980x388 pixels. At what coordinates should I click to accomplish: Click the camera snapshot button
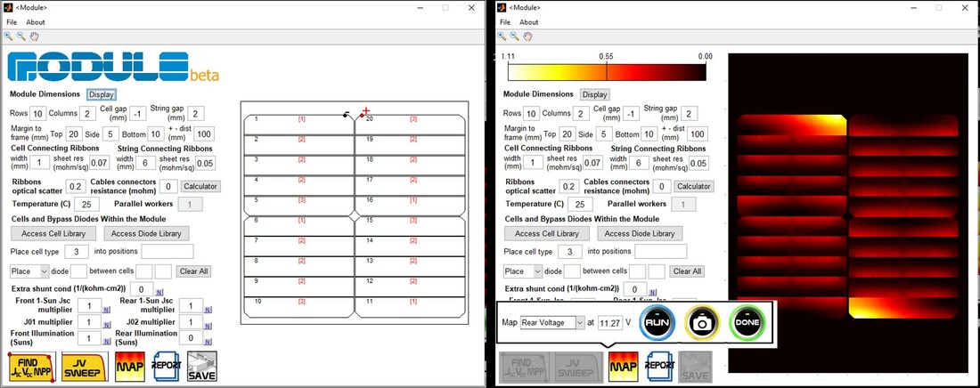[703, 322]
